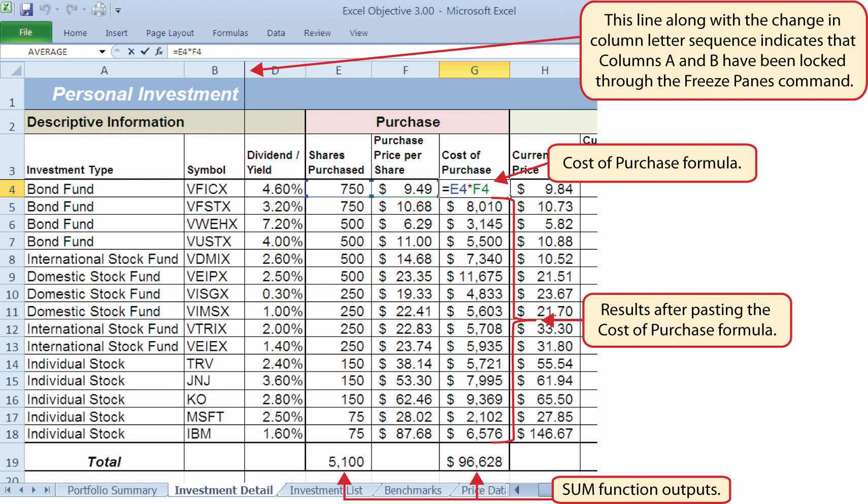Open the Undo history dropdown arrow
The image size is (868, 504).
[x=56, y=10]
